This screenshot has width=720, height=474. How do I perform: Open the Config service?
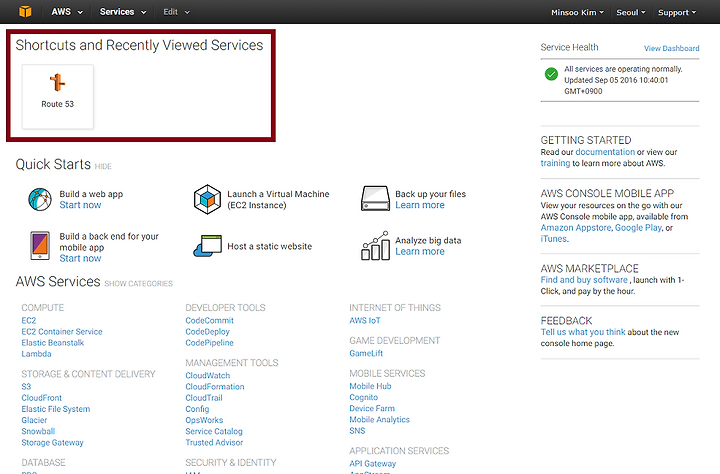tap(197, 409)
